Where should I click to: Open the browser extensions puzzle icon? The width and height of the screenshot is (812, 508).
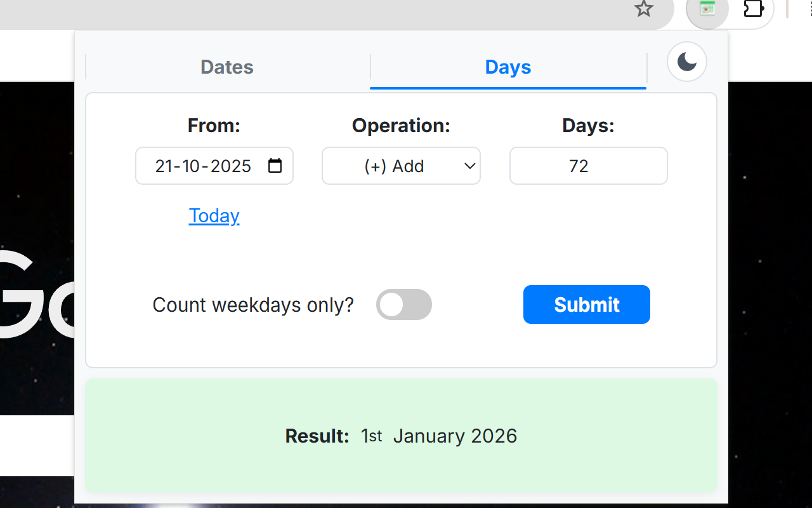[753, 10]
